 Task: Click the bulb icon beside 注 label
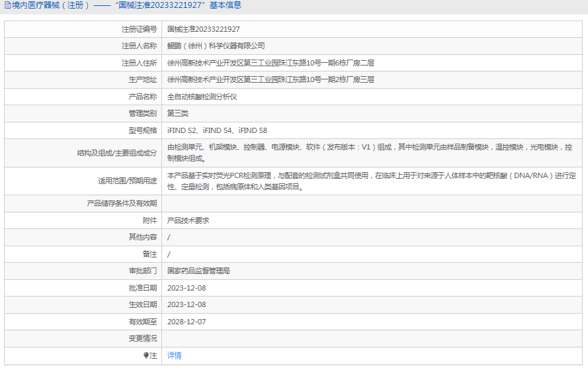146,355
